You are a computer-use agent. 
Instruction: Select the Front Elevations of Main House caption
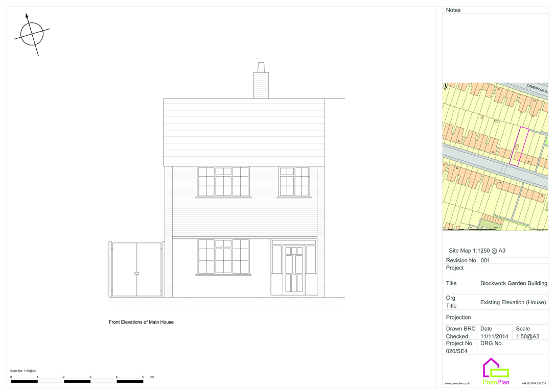(141, 322)
